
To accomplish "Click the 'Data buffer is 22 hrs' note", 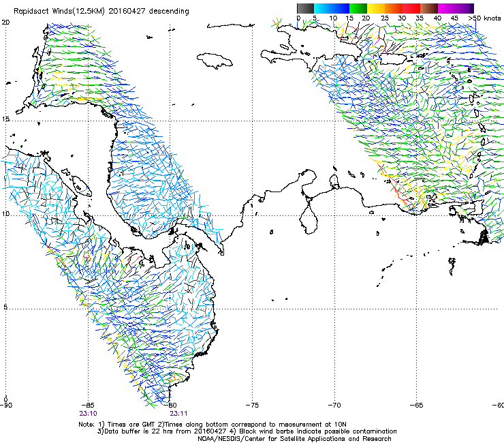I will (x=247, y=431).
